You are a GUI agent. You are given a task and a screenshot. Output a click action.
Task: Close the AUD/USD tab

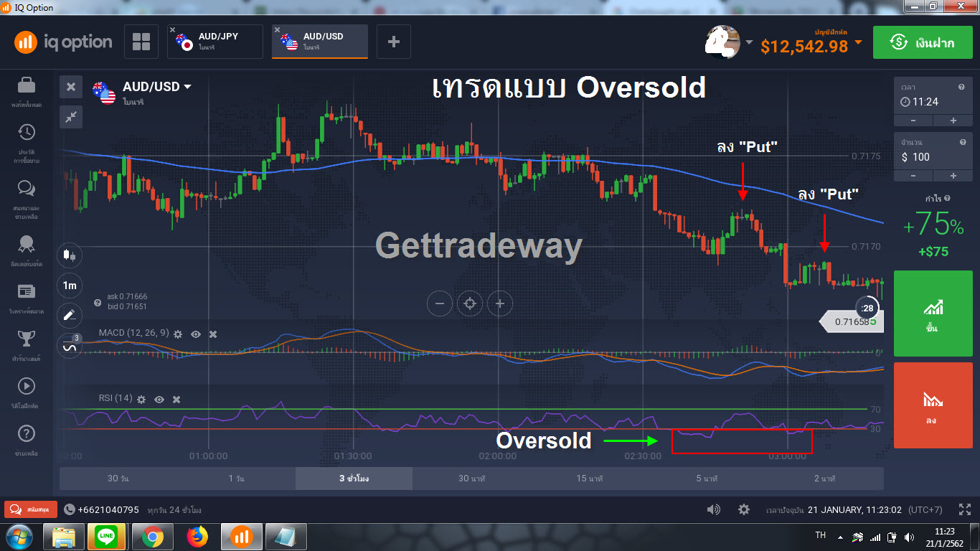coord(278,30)
